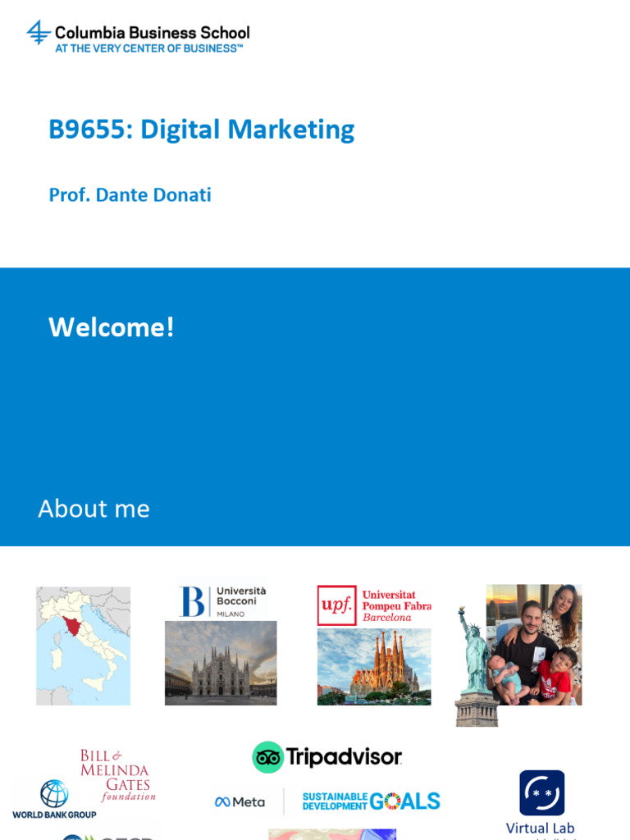Click the Virtual Lab logo icon
Image resolution: width=630 pixels, height=840 pixels.
542,793
